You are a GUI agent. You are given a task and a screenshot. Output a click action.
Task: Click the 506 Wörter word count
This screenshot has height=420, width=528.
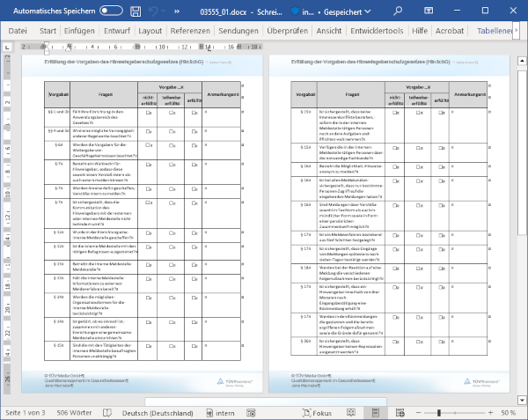[x=76, y=412]
